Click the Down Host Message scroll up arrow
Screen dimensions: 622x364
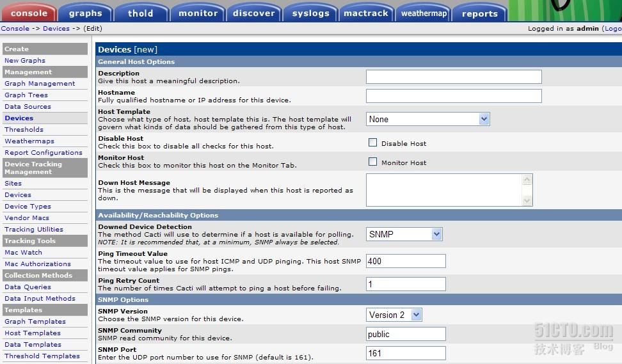tap(527, 180)
